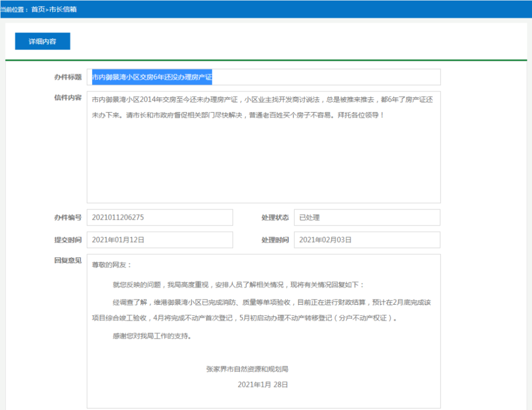This screenshot has width=532, height=410.
Task: Click the closing line 感谢您对我局工作的支持。
Action: coord(152,336)
